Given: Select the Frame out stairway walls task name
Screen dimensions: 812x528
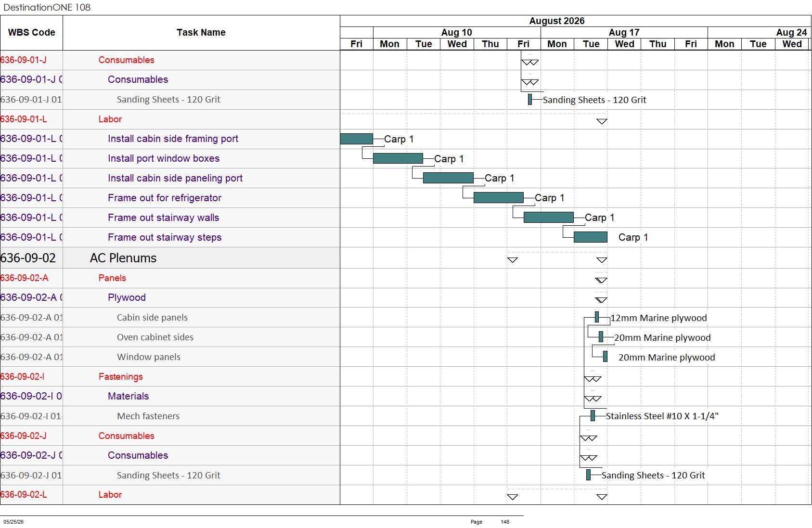Looking at the screenshot, I should pyautogui.click(x=164, y=218).
